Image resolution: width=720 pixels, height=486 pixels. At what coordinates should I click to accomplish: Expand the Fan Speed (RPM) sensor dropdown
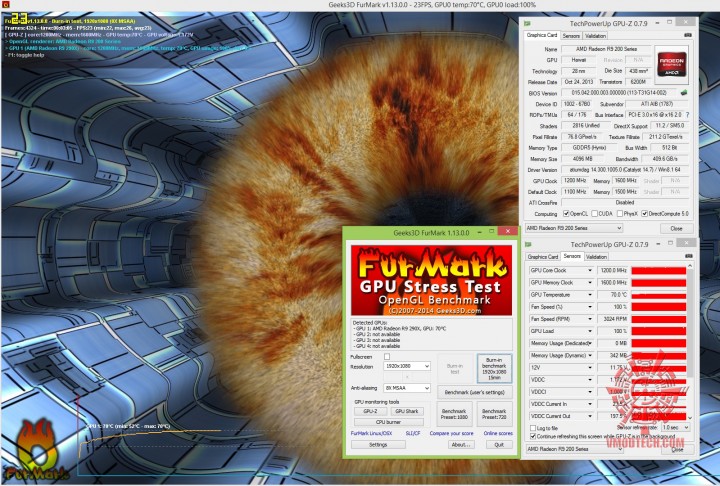590,319
